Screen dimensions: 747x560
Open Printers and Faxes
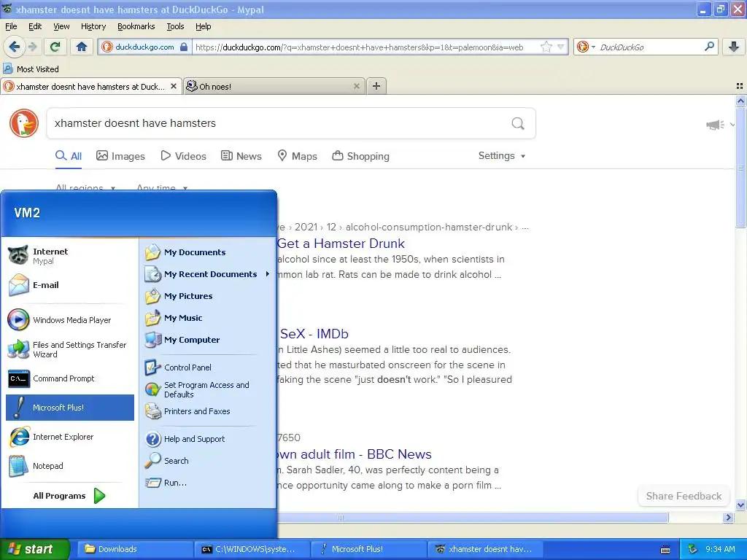[x=207, y=411]
